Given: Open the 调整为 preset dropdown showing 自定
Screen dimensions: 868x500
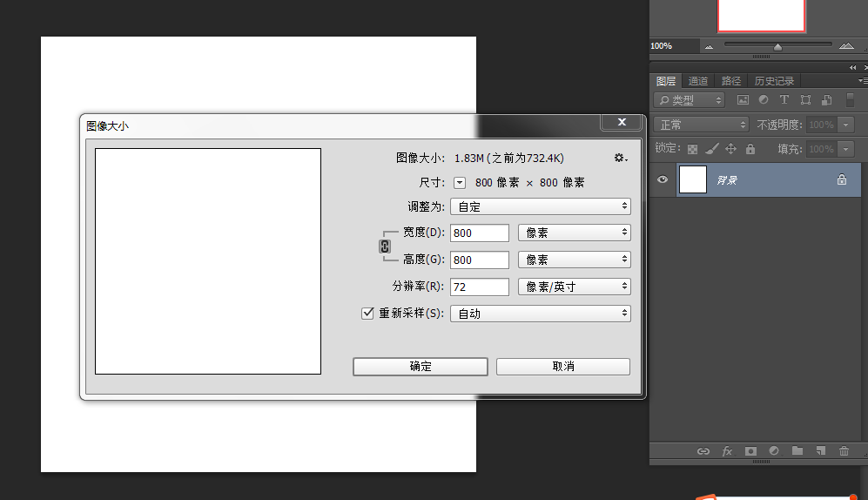Looking at the screenshot, I should click(x=541, y=206).
